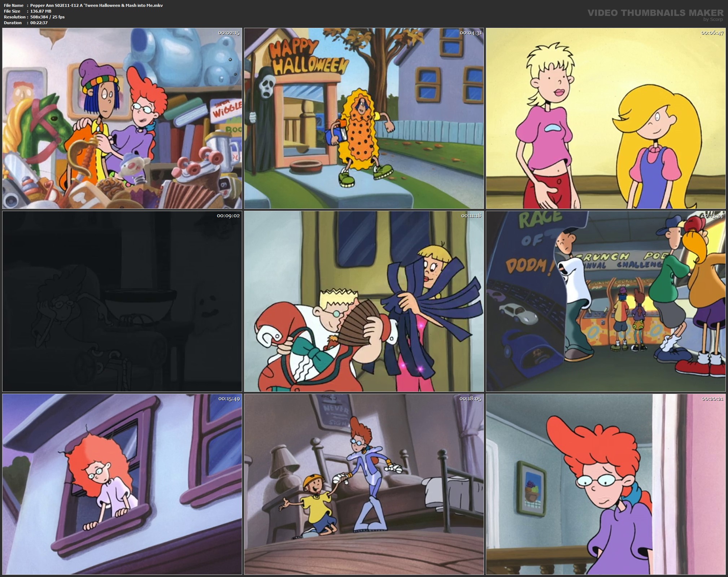Click the 00:04:31 timestamp label
The image size is (728, 577).
pos(470,33)
